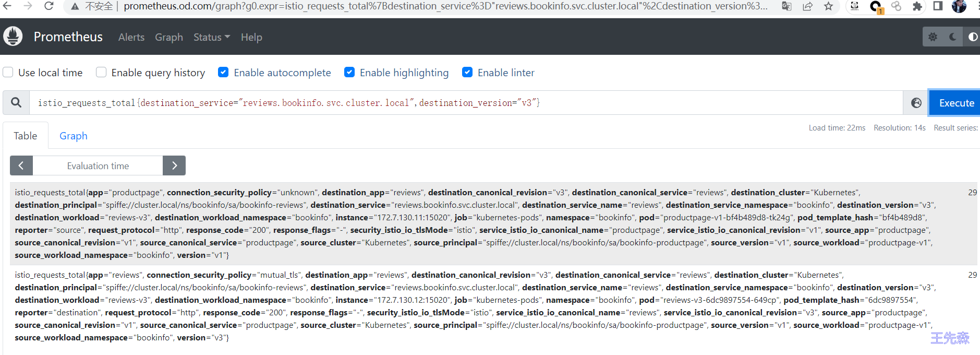Click the Resolution: 14s text
Image resolution: width=980 pixels, height=355 pixels.
900,128
